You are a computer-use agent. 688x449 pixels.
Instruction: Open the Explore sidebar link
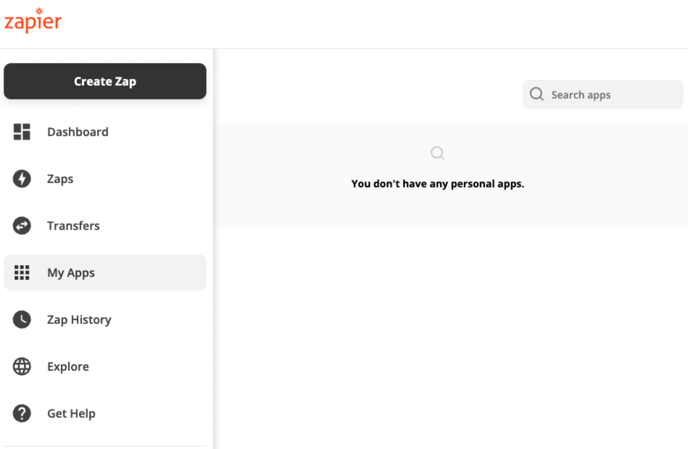point(105,366)
